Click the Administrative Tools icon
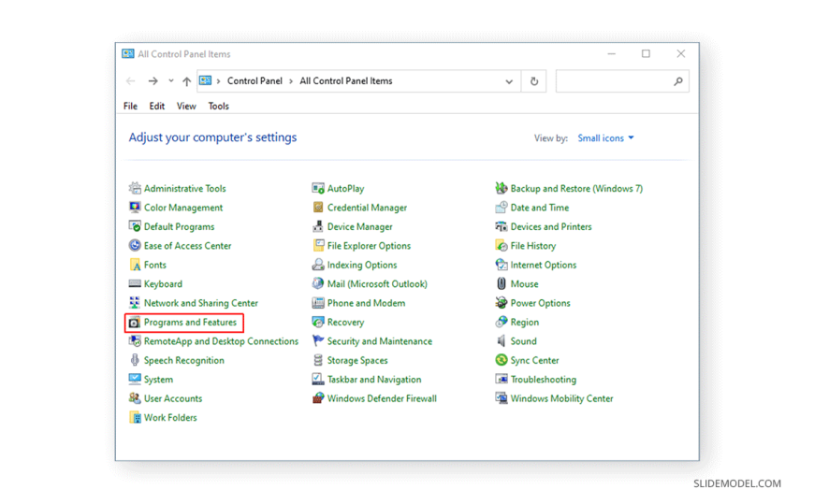 135,188
